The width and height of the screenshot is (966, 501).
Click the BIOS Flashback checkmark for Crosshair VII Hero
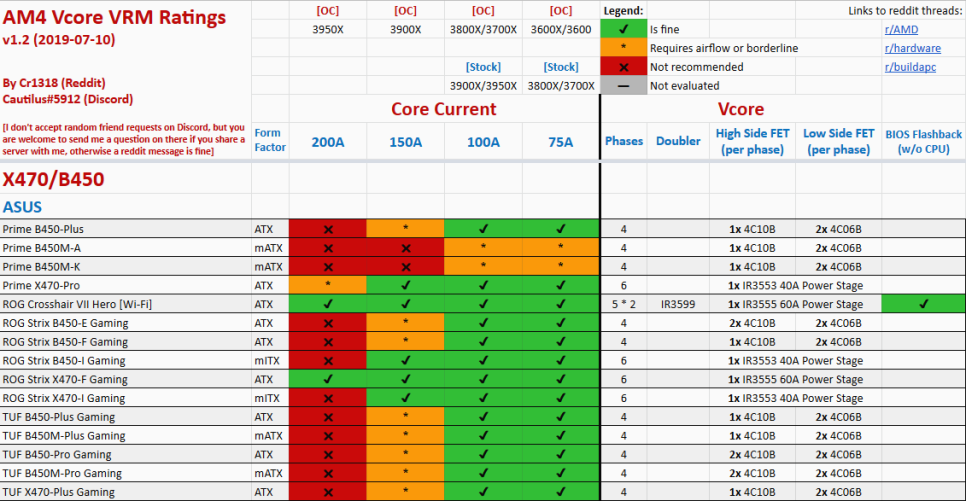pyautogui.click(x=923, y=304)
